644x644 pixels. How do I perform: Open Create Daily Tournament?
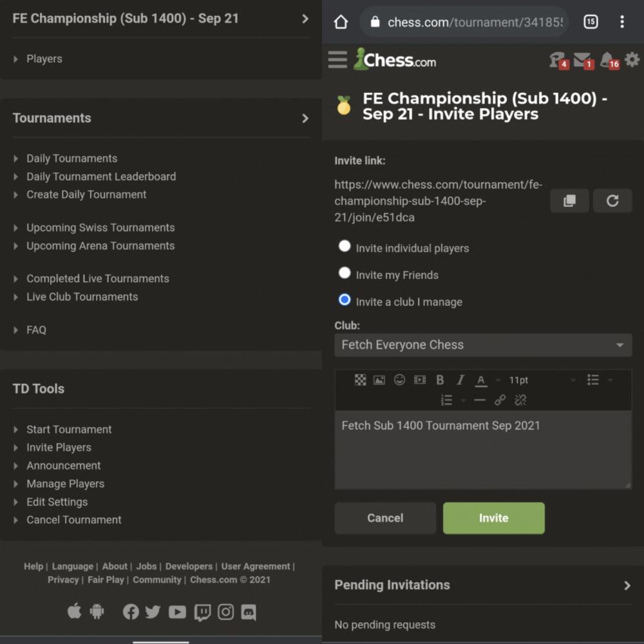point(86,194)
